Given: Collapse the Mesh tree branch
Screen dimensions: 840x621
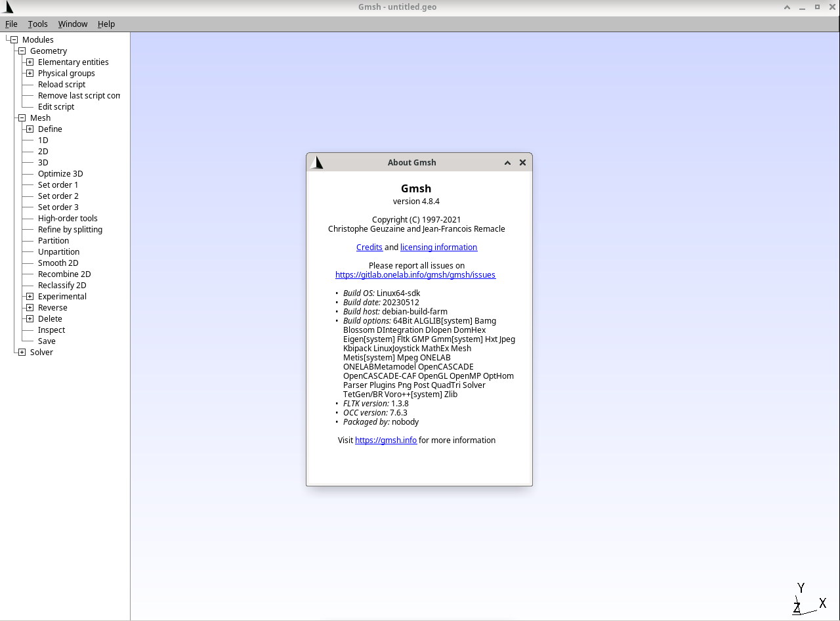Looking at the screenshot, I should click(22, 118).
